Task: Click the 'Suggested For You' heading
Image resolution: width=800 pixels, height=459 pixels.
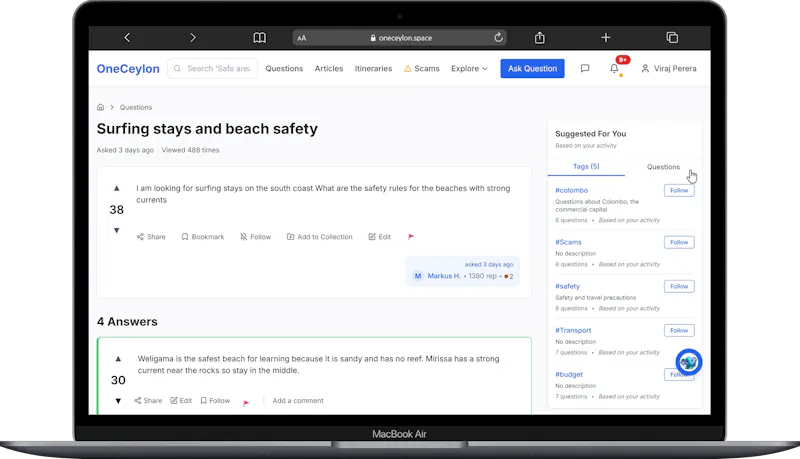Action: click(590, 134)
